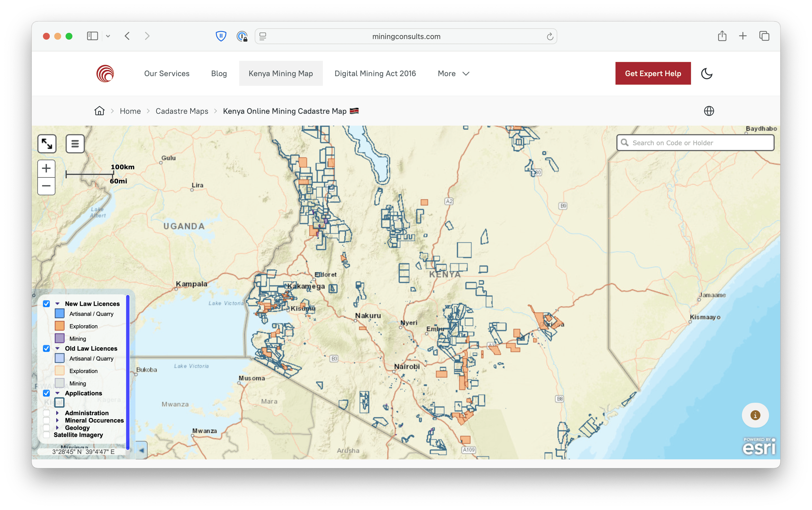Click New Law Artisanal / Quarry blue swatch
Viewport: 812px width, 510px height.
click(60, 313)
